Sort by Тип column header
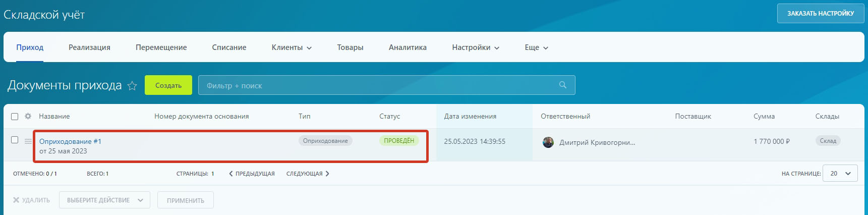 tap(304, 117)
